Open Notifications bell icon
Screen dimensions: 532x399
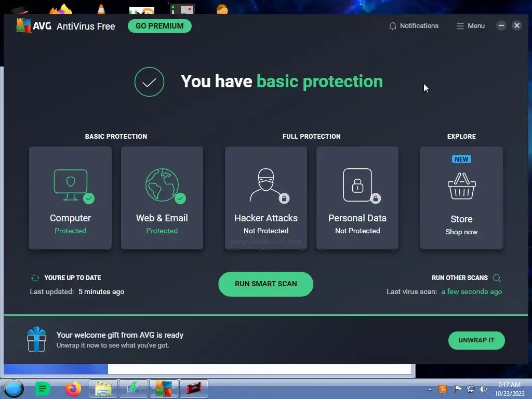pos(393,26)
